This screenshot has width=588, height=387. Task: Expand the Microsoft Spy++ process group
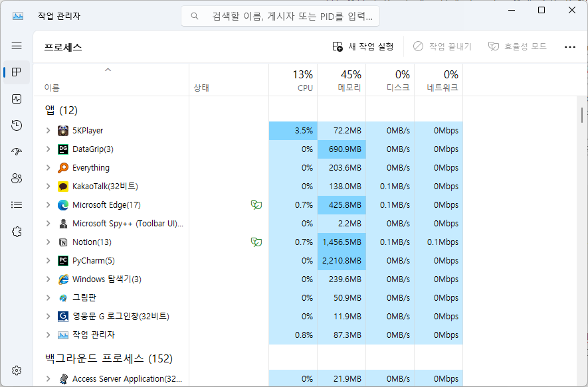tap(48, 223)
